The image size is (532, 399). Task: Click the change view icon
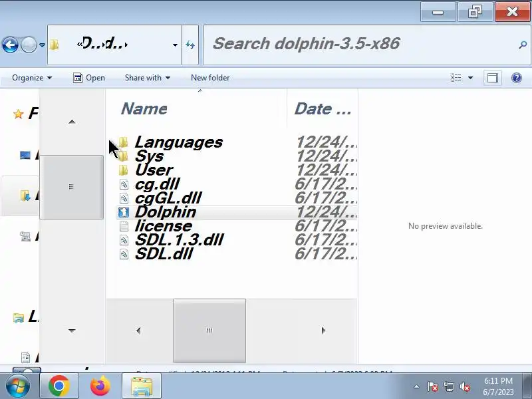pyautogui.click(x=456, y=78)
